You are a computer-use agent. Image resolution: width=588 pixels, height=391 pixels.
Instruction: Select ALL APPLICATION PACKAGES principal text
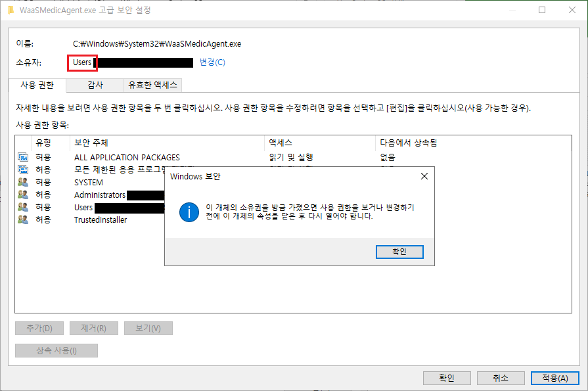pos(127,158)
